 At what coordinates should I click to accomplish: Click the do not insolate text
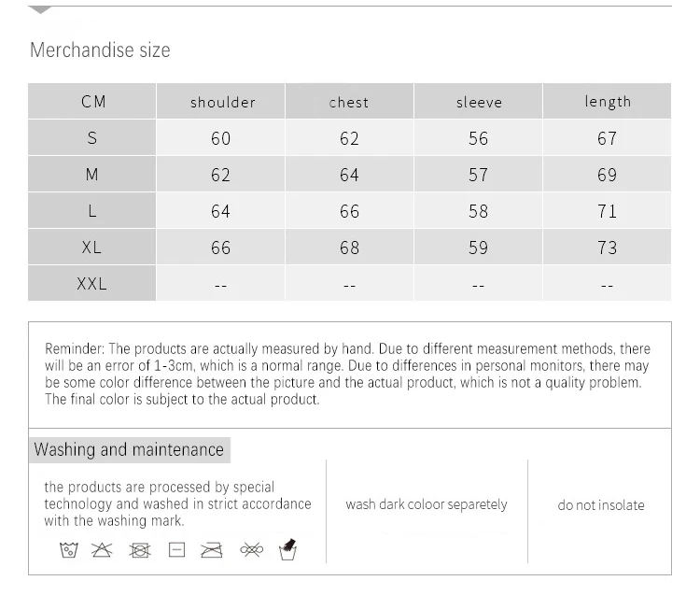point(601,505)
